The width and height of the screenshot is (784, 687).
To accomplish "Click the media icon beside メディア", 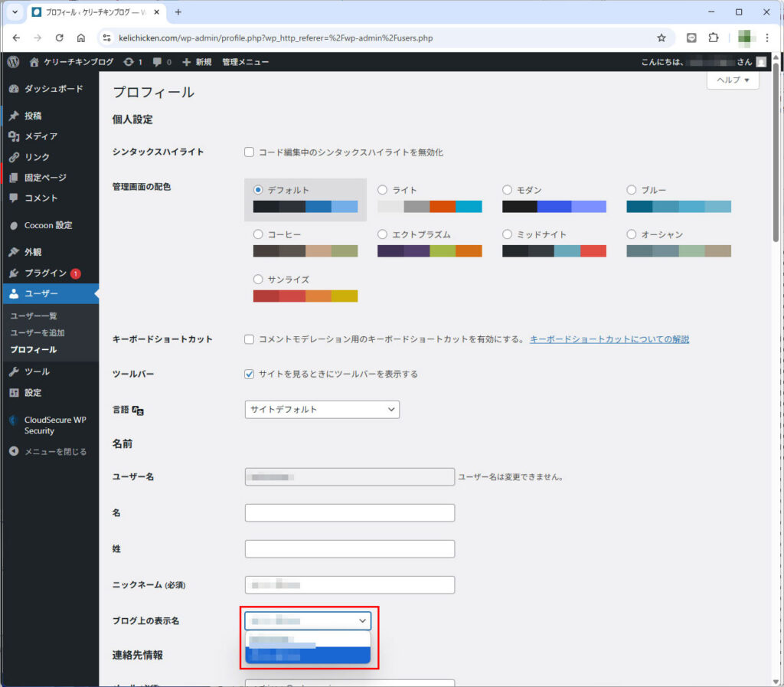I will (14, 136).
